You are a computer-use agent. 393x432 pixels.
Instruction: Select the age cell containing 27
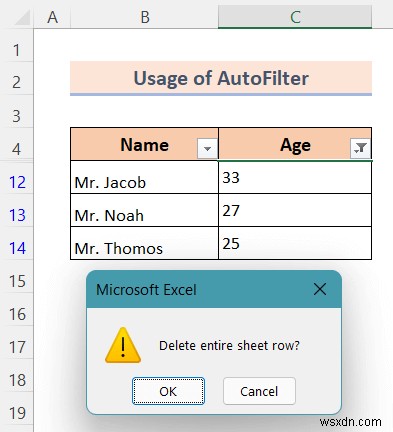(x=295, y=210)
